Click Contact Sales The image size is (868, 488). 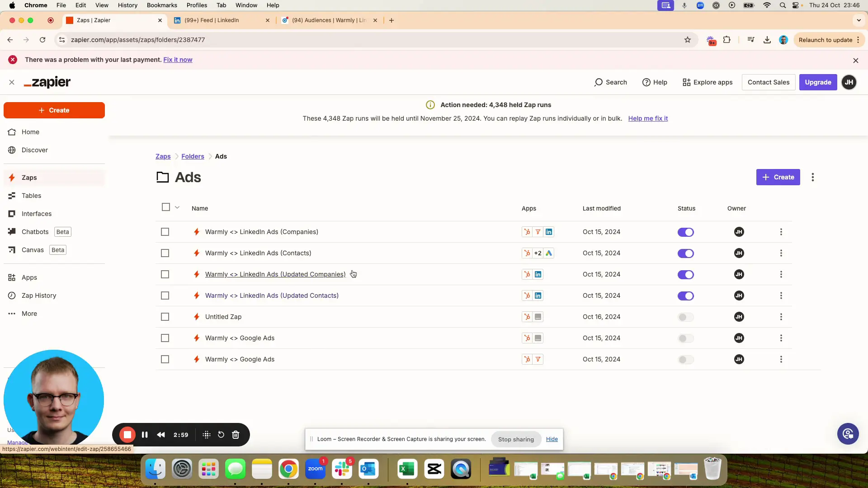coord(769,82)
